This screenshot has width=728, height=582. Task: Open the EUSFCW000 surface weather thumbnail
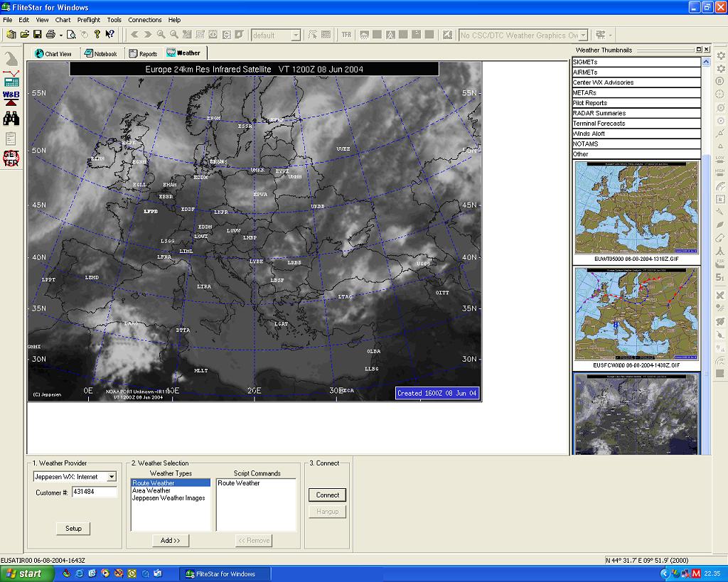coord(636,314)
